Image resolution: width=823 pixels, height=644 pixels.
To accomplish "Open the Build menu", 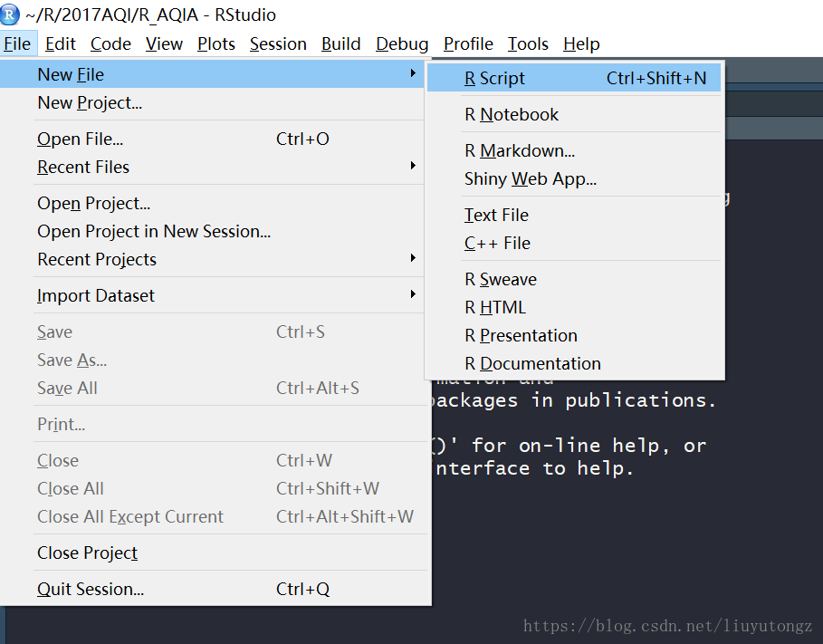I will (x=340, y=44).
